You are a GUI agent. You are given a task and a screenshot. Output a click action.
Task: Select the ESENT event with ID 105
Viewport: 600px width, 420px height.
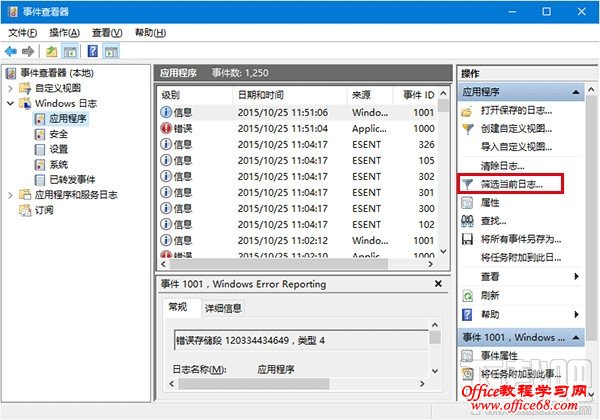pyautogui.click(x=298, y=160)
